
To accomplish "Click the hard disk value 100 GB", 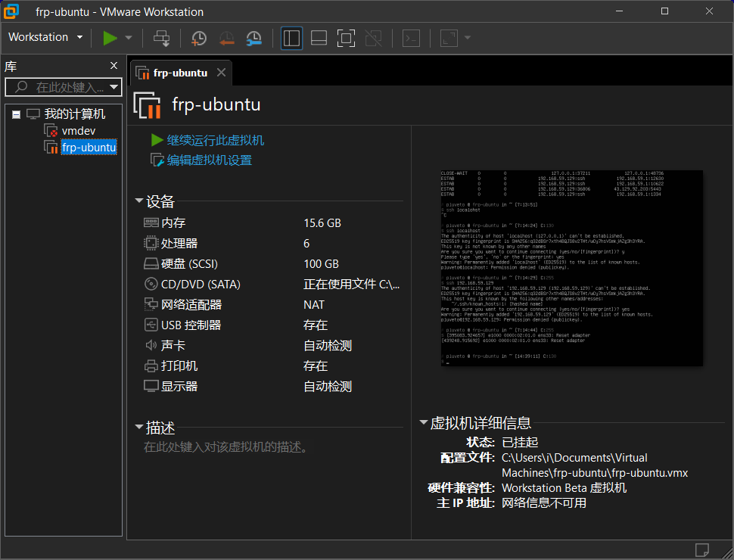I will [321, 264].
